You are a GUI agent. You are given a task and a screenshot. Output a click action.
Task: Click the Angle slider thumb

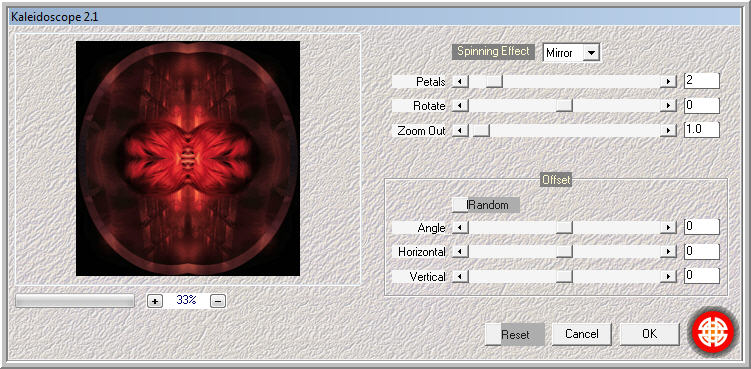[565, 228]
